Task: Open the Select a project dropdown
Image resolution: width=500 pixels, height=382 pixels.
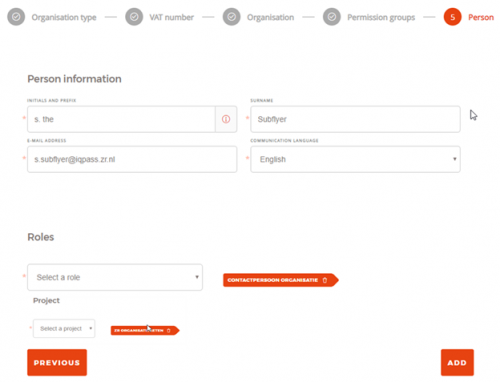Action: click(64, 329)
